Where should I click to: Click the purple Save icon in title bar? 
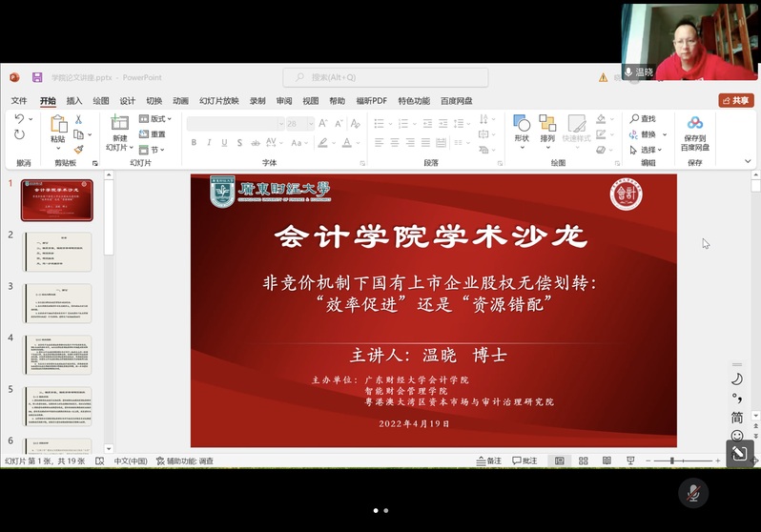[37, 77]
